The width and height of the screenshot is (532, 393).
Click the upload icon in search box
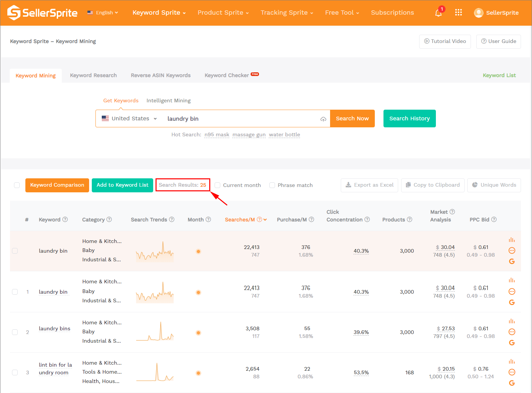323,119
